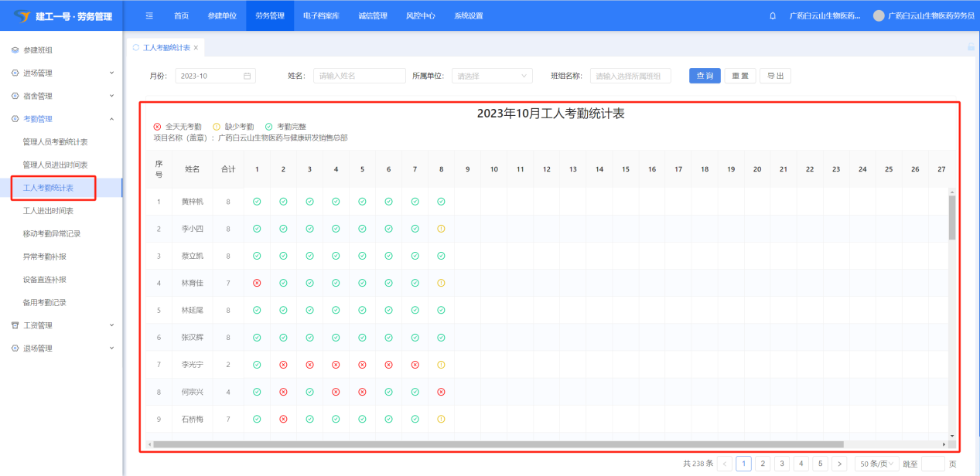Click the 导出 export button
Image resolution: width=980 pixels, height=476 pixels.
coord(775,76)
